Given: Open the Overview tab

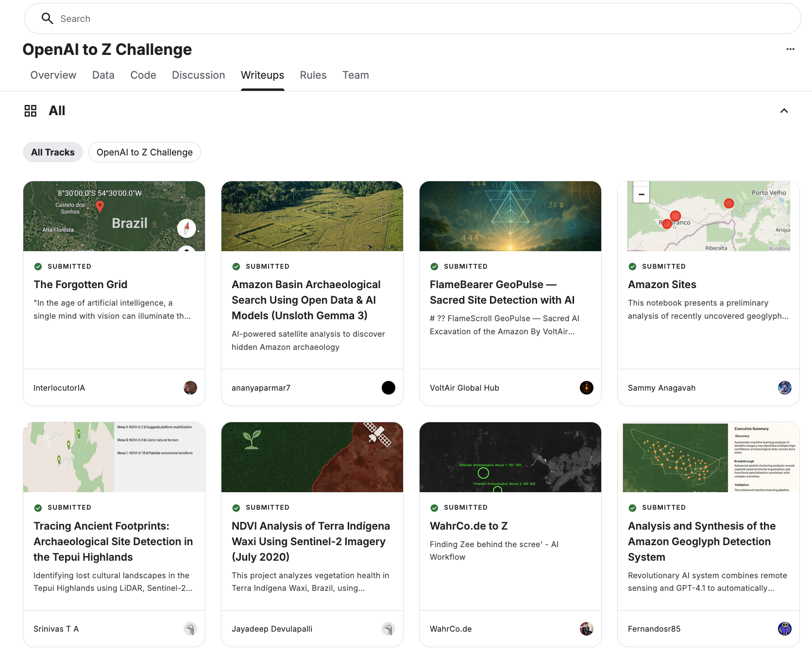Looking at the screenshot, I should point(53,75).
